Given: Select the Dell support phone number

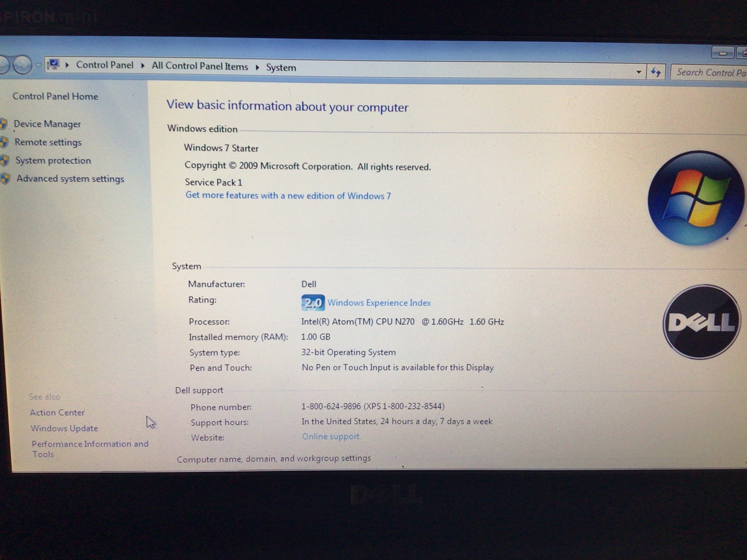Looking at the screenshot, I should [373, 406].
